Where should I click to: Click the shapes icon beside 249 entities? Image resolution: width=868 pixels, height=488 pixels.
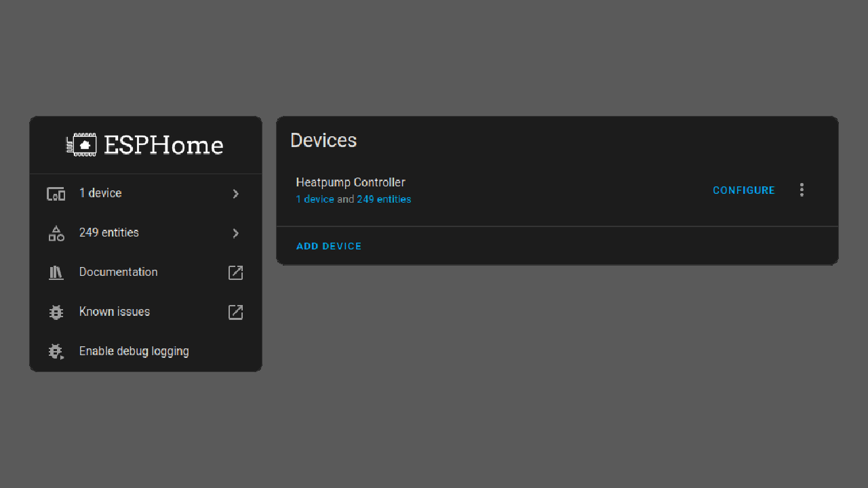(x=56, y=233)
